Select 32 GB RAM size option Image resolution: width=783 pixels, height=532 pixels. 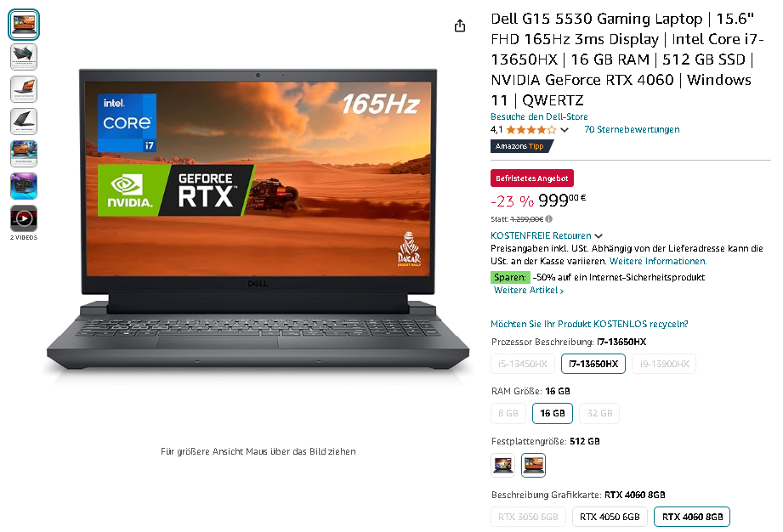(x=599, y=413)
